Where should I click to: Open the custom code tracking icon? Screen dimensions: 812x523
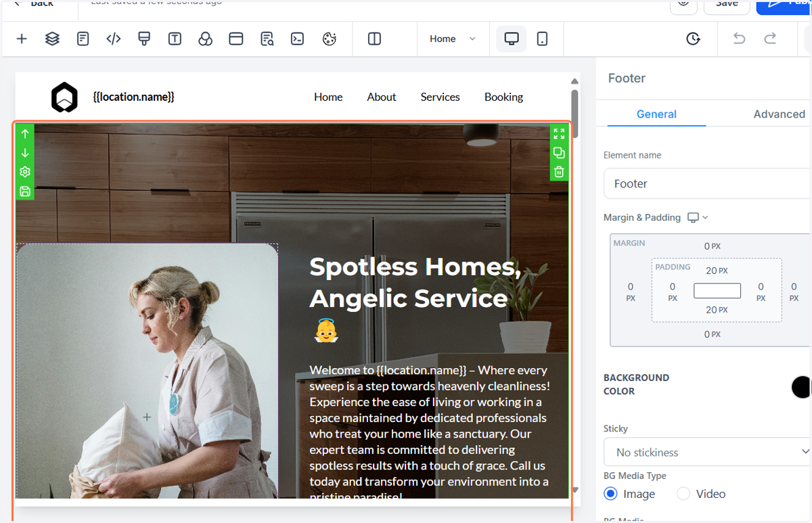coord(114,39)
